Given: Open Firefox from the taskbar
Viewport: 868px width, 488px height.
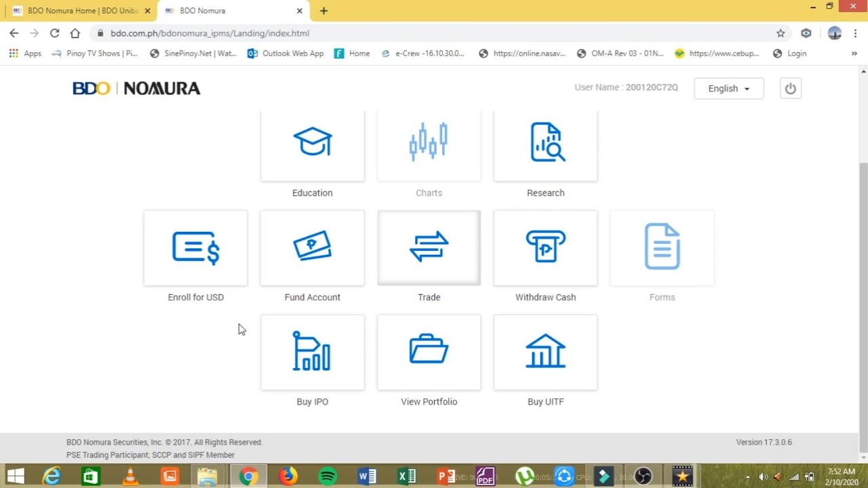Looking at the screenshot, I should 288,476.
